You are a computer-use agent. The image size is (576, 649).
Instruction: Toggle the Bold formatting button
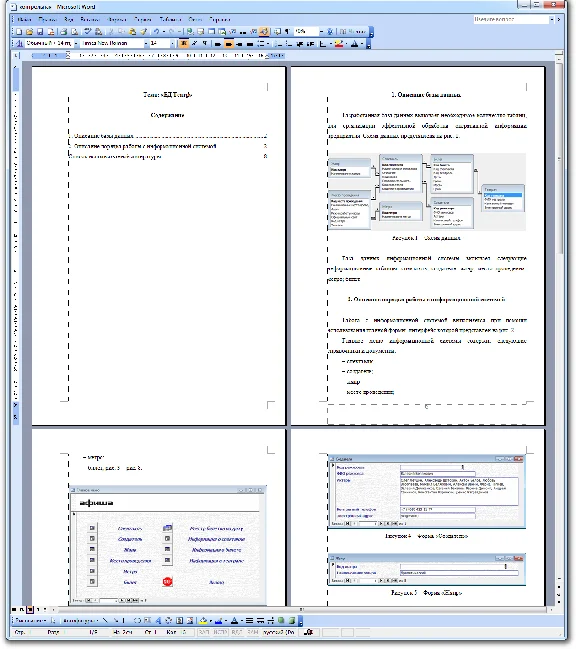[x=184, y=43]
